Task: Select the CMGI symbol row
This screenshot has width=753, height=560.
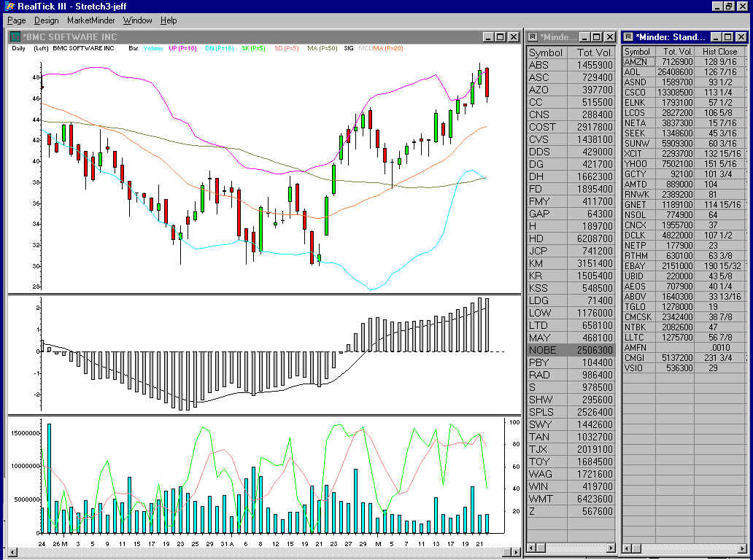Action: pos(684,358)
